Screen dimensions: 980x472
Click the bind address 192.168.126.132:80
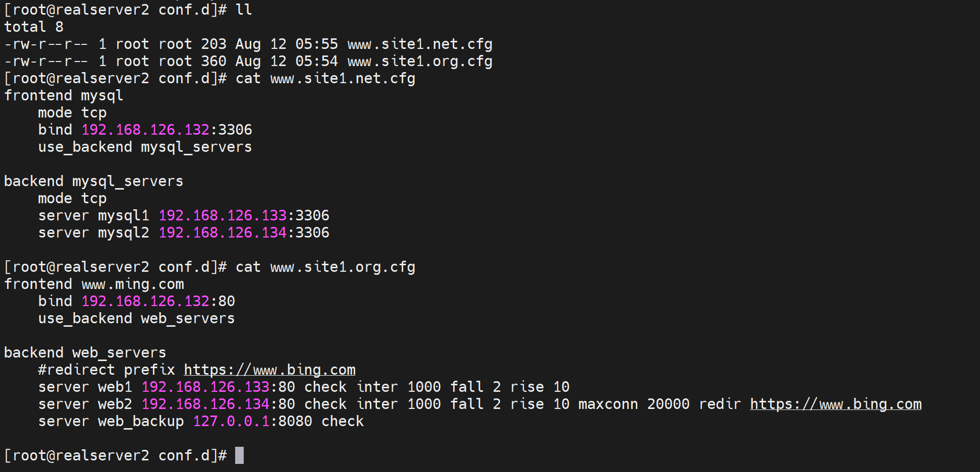click(158, 301)
